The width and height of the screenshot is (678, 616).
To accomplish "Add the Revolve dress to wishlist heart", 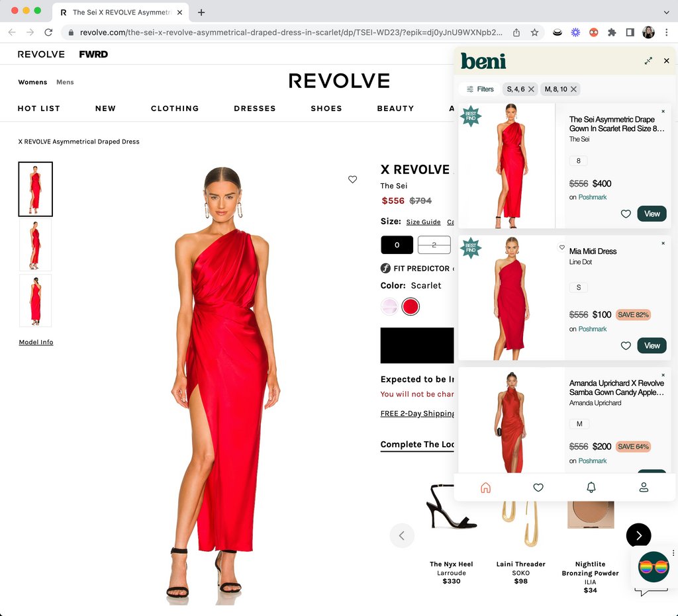I will (352, 179).
